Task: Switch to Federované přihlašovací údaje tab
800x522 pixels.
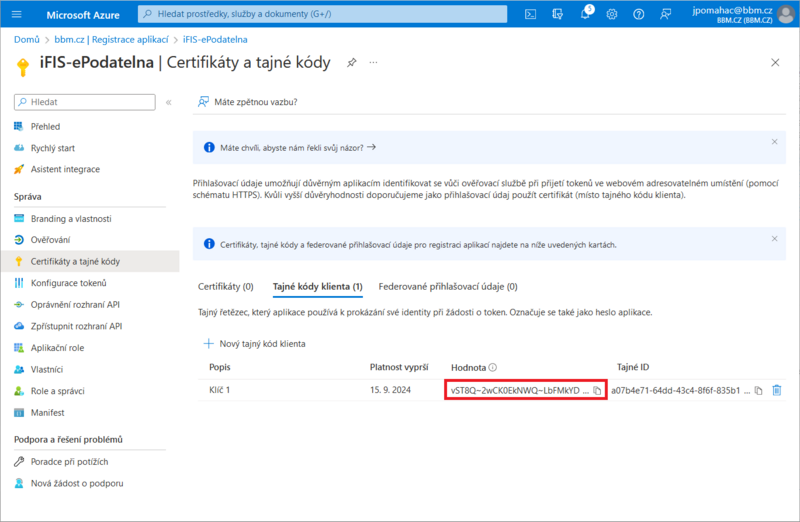Action: click(x=447, y=287)
